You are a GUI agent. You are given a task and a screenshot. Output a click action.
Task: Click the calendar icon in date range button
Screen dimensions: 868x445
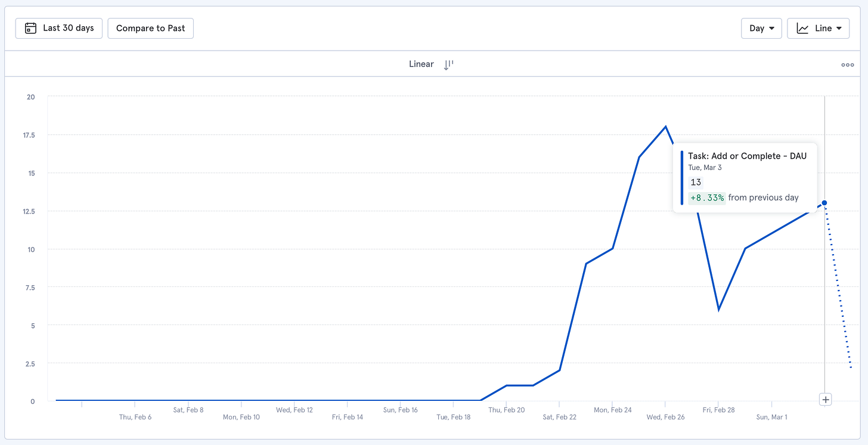(x=30, y=28)
